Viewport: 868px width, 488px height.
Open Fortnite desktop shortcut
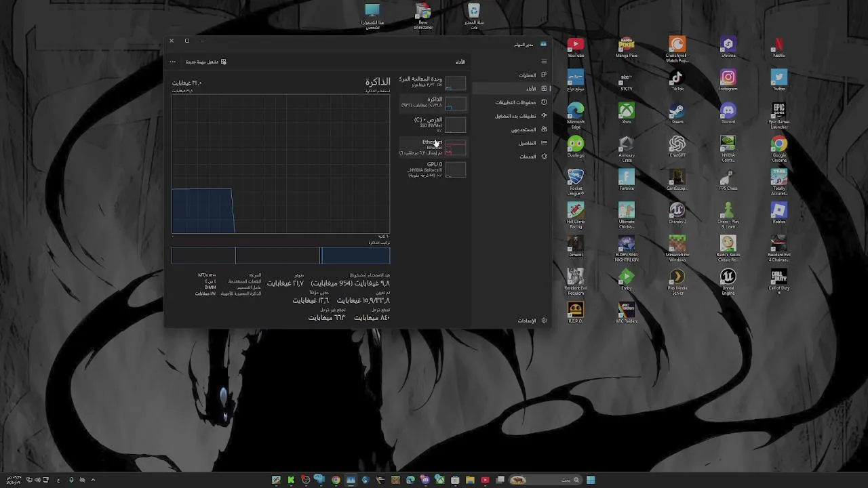pos(627,180)
